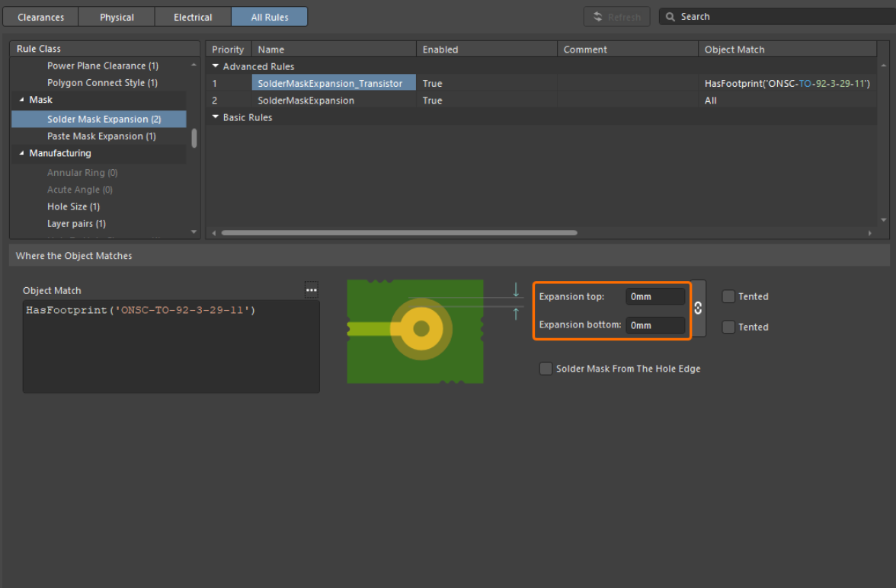This screenshot has width=896, height=588.
Task: Click the Expansion bottom input field
Action: point(654,325)
